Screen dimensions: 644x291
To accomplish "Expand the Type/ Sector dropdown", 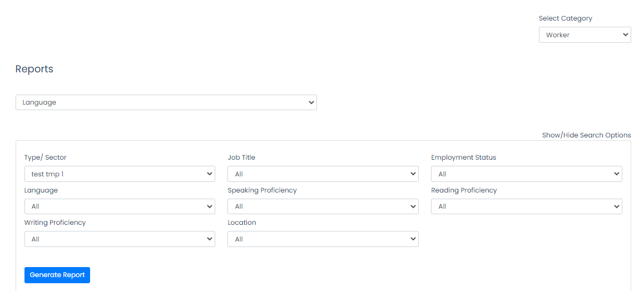I will point(120,174).
